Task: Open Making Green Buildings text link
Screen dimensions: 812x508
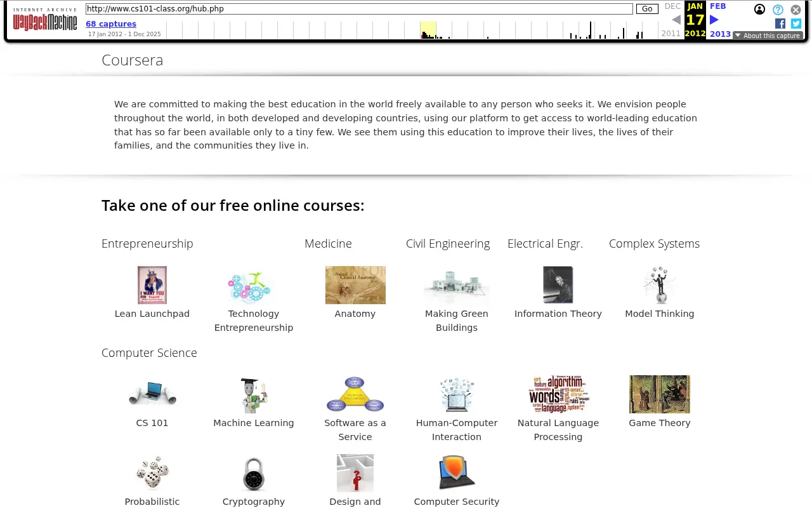Action: click(457, 321)
